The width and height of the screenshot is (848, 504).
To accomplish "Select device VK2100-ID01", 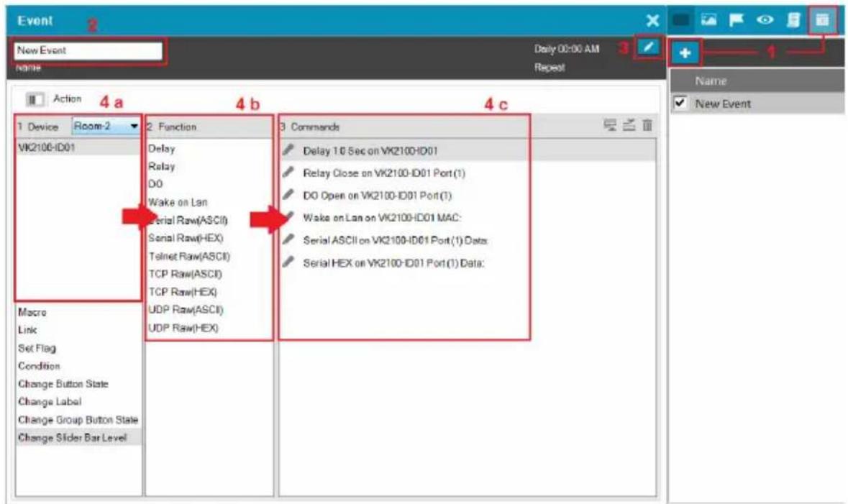I will 78,147.
